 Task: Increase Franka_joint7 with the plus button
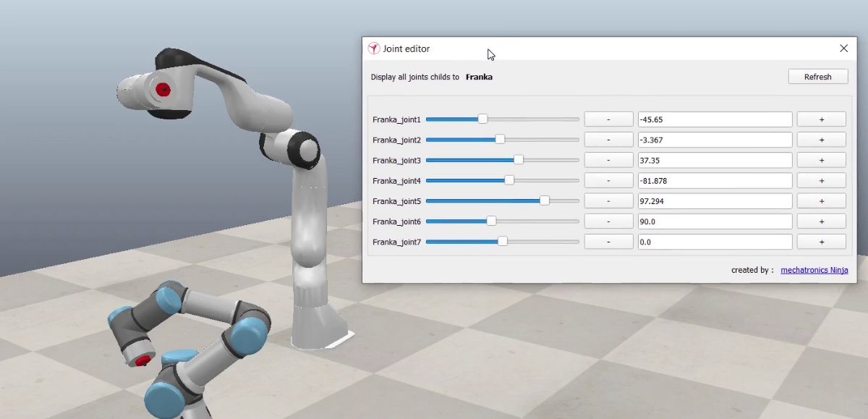[x=821, y=242]
